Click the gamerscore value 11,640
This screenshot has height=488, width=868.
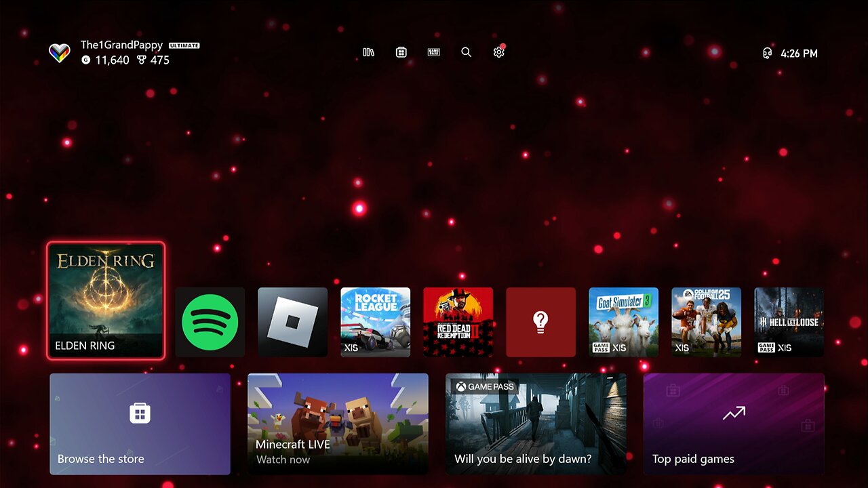[112, 60]
